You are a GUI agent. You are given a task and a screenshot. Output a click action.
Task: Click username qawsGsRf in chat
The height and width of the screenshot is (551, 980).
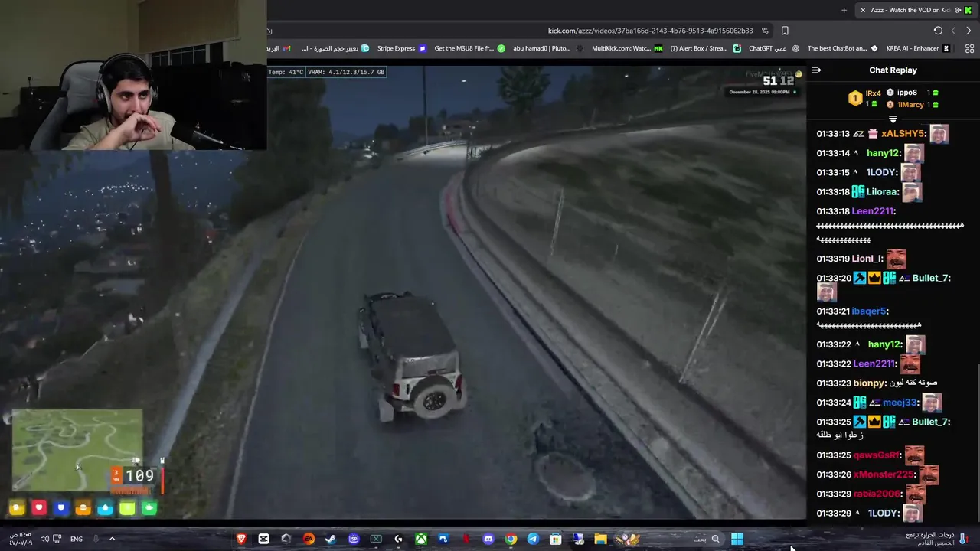tap(877, 455)
